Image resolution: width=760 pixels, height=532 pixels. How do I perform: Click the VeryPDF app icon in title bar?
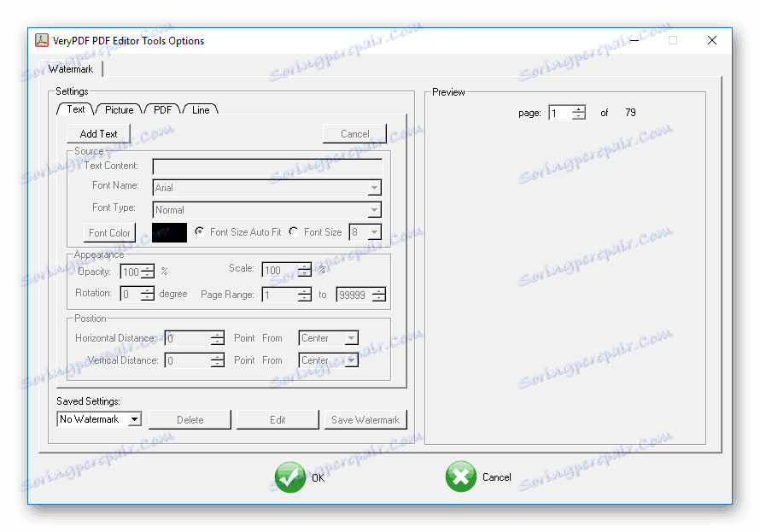click(42, 40)
